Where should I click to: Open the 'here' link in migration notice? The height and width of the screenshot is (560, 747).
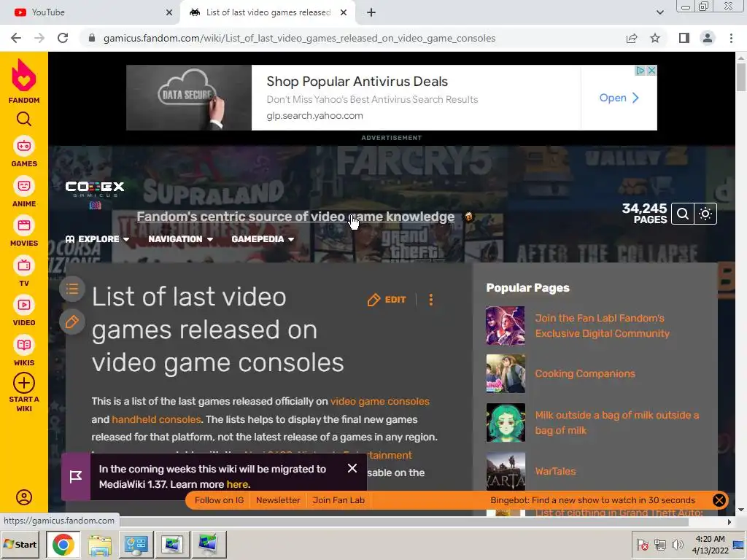[x=237, y=484]
